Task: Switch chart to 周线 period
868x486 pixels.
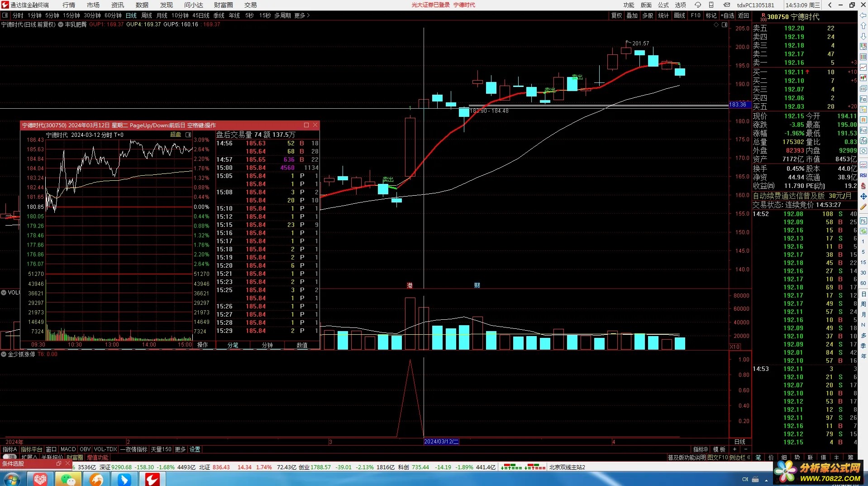Action: click(147, 15)
